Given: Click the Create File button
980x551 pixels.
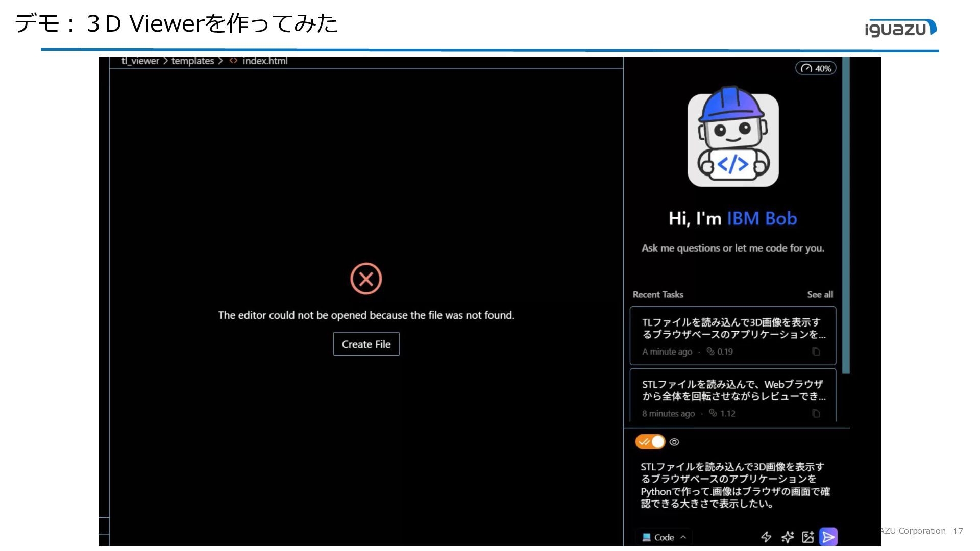Looking at the screenshot, I should pos(366,344).
